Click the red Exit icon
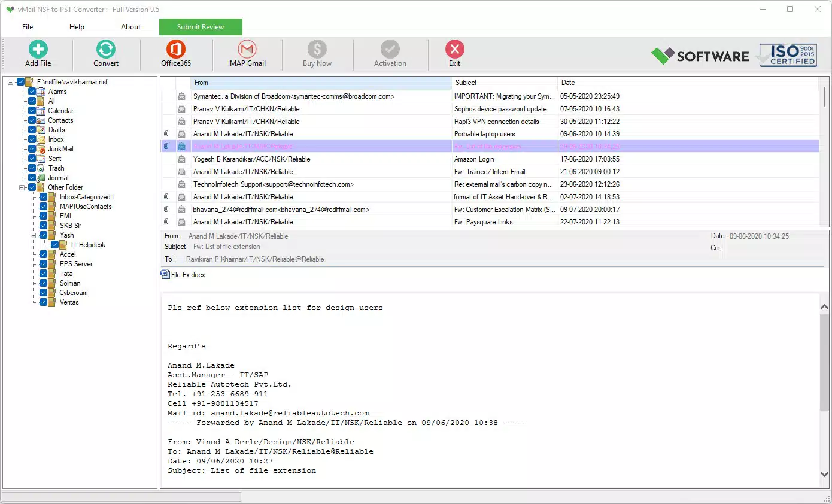Image resolution: width=832 pixels, height=504 pixels. point(455,49)
